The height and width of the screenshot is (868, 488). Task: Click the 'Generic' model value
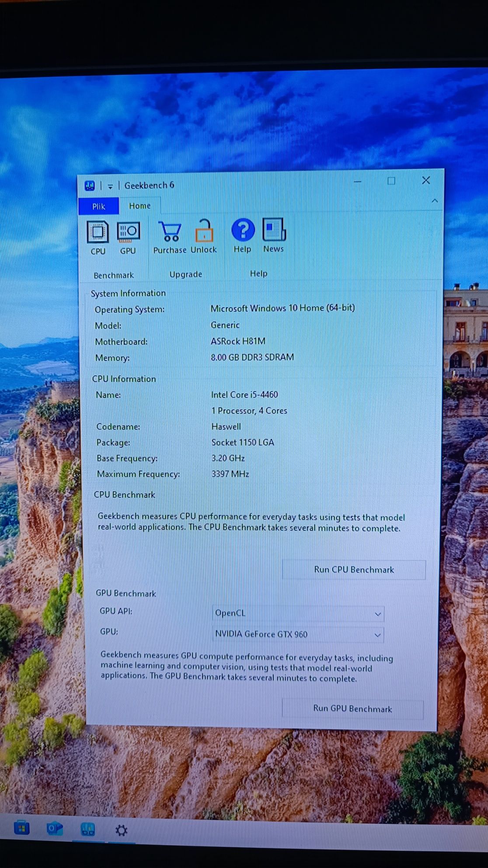(x=225, y=325)
